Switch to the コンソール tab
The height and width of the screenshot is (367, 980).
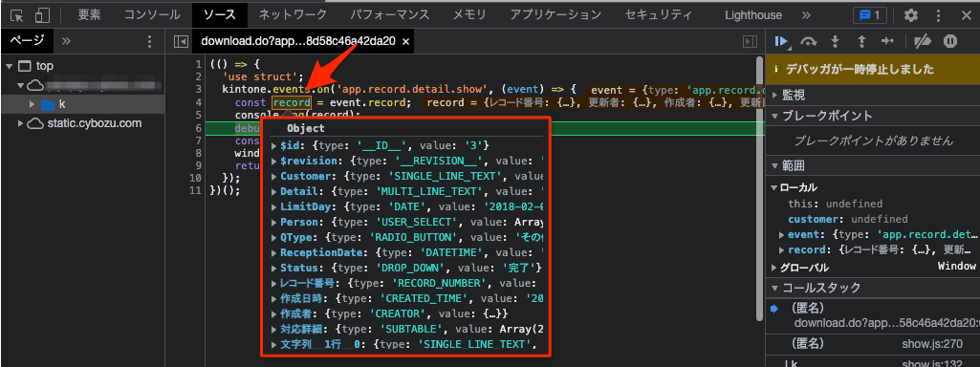point(152,15)
